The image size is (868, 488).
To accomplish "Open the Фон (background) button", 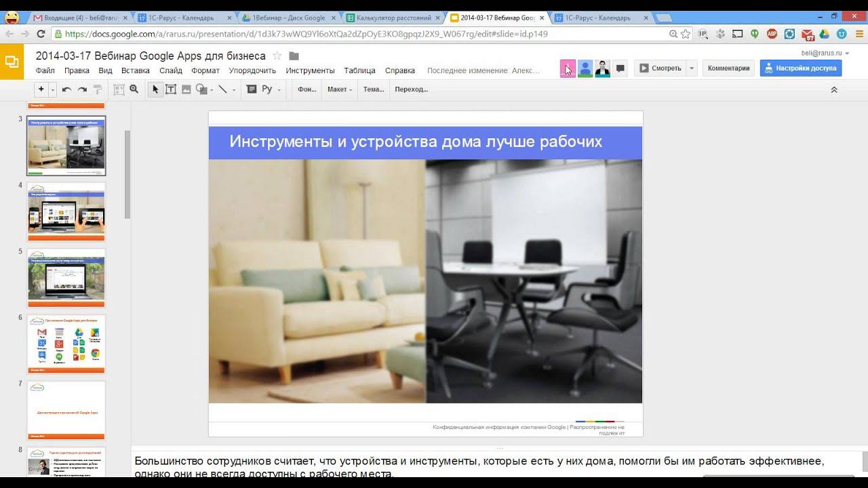I will (307, 89).
